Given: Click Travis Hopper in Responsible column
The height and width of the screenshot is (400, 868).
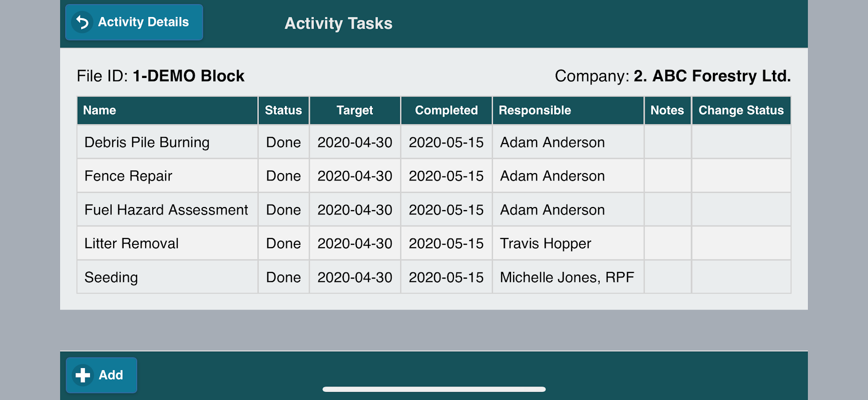Looking at the screenshot, I should click(546, 243).
